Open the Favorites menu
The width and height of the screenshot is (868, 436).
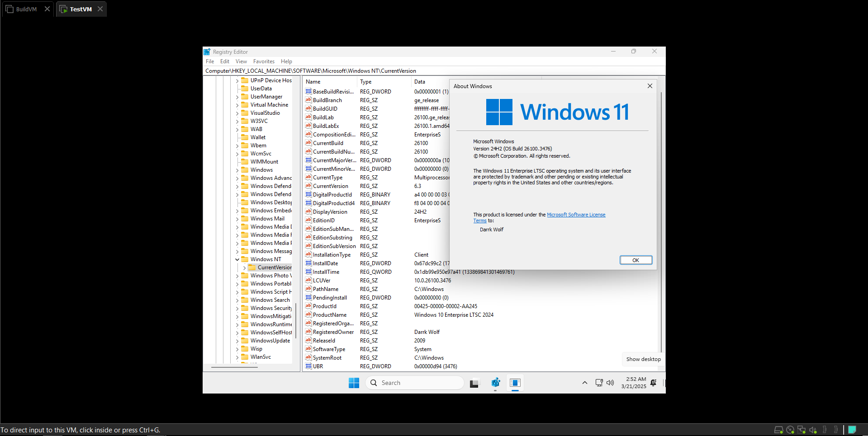(264, 61)
